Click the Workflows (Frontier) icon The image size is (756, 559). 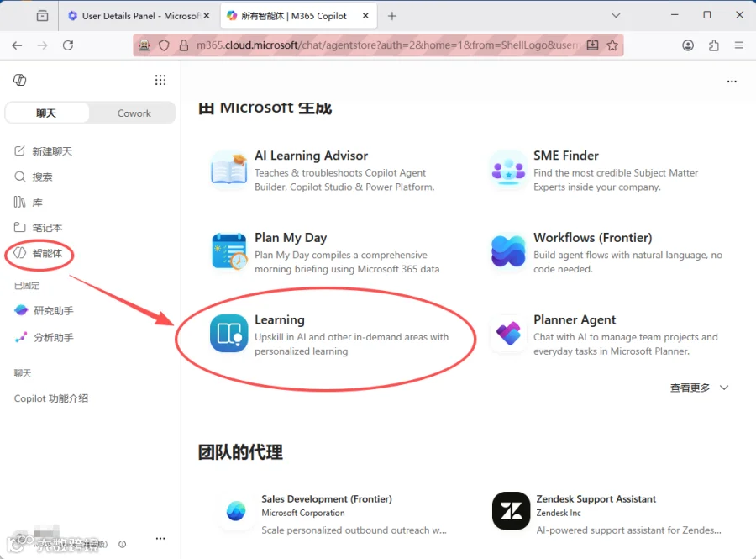click(x=508, y=251)
